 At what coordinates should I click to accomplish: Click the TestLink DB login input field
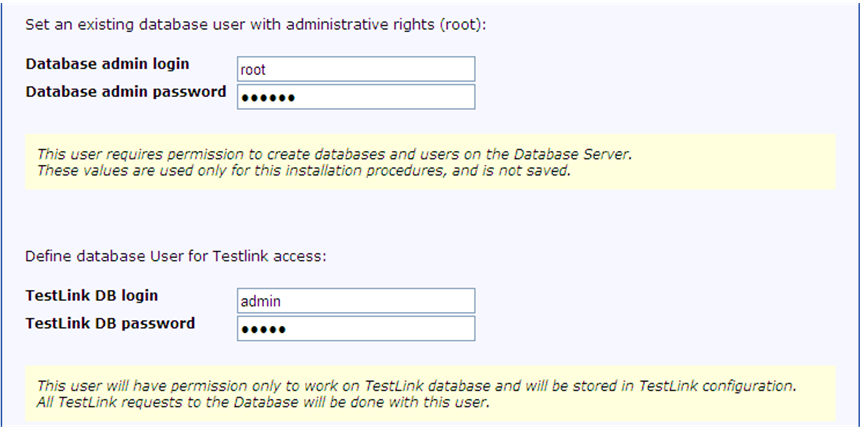[355, 301]
